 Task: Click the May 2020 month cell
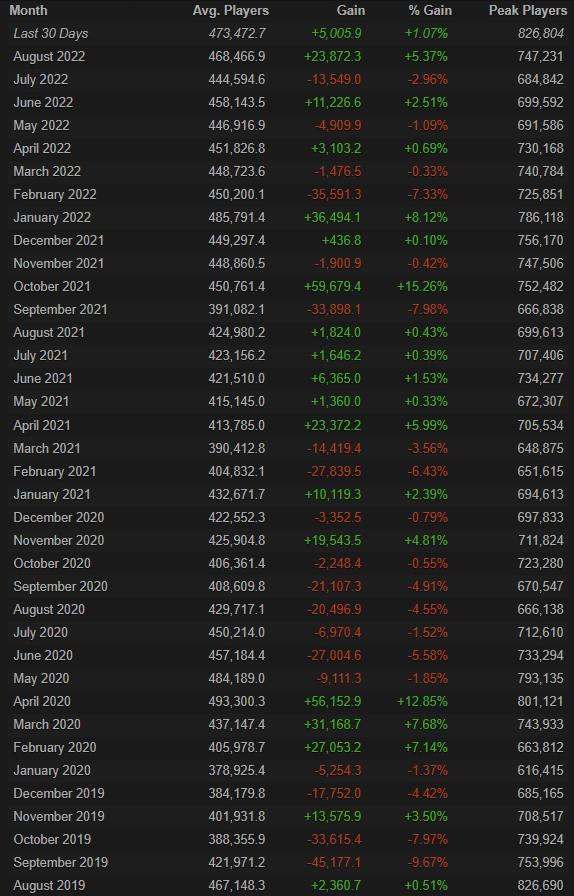point(41,678)
